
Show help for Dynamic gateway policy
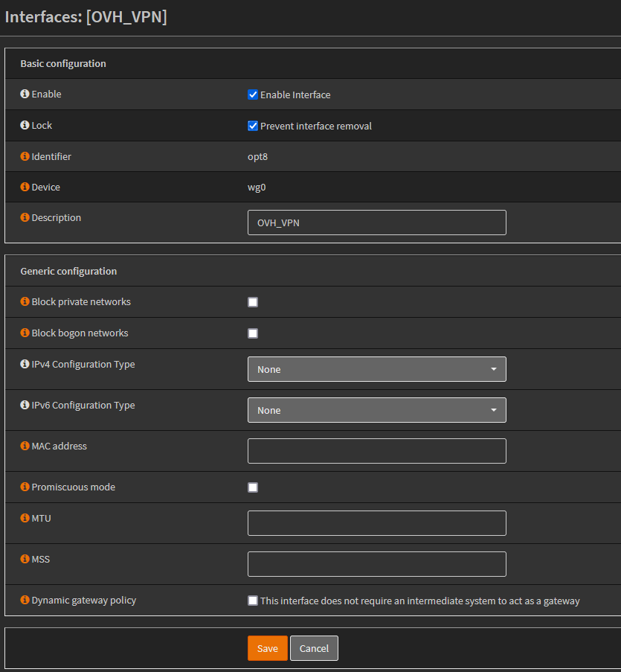(25, 600)
